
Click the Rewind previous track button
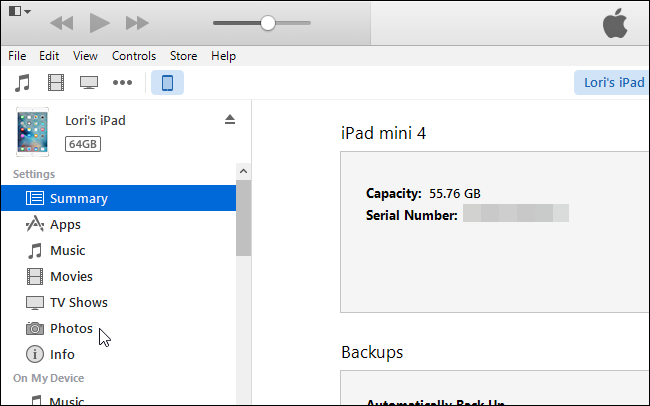(x=62, y=22)
